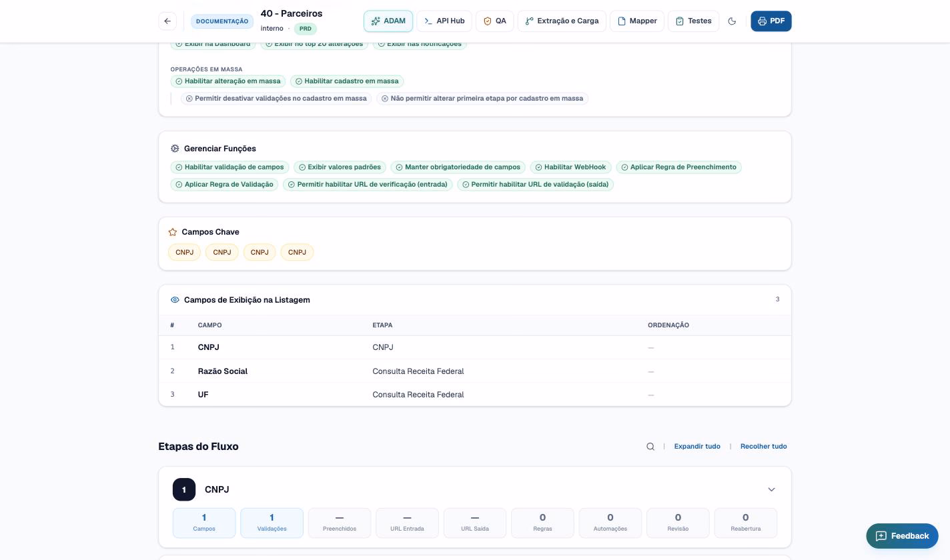This screenshot has height=560, width=950.
Task: Export the document with the PDF button
Action: [x=771, y=21]
